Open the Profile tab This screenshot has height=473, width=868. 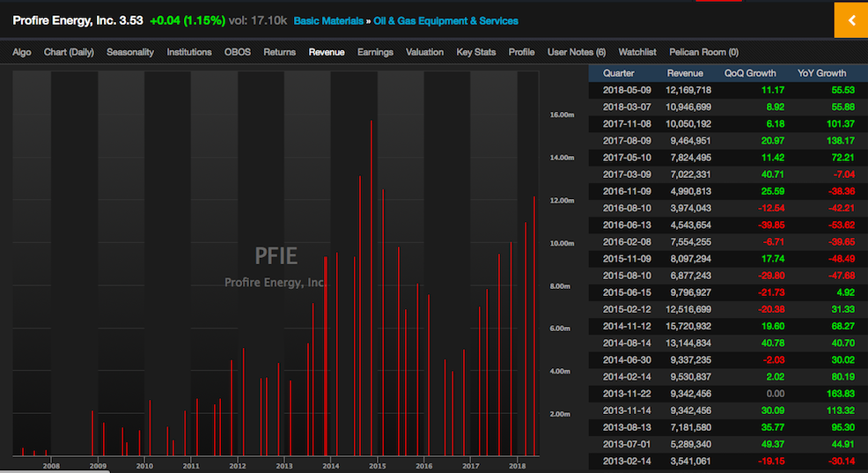521,52
